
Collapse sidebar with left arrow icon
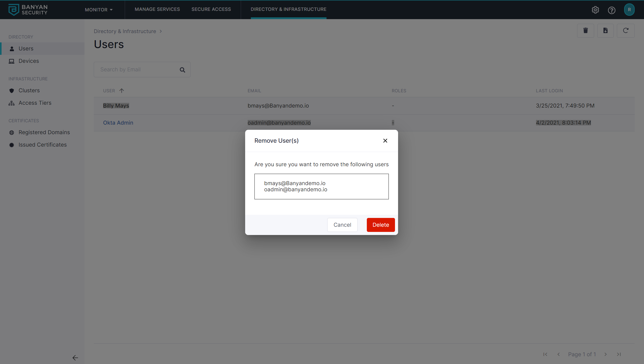pos(75,358)
